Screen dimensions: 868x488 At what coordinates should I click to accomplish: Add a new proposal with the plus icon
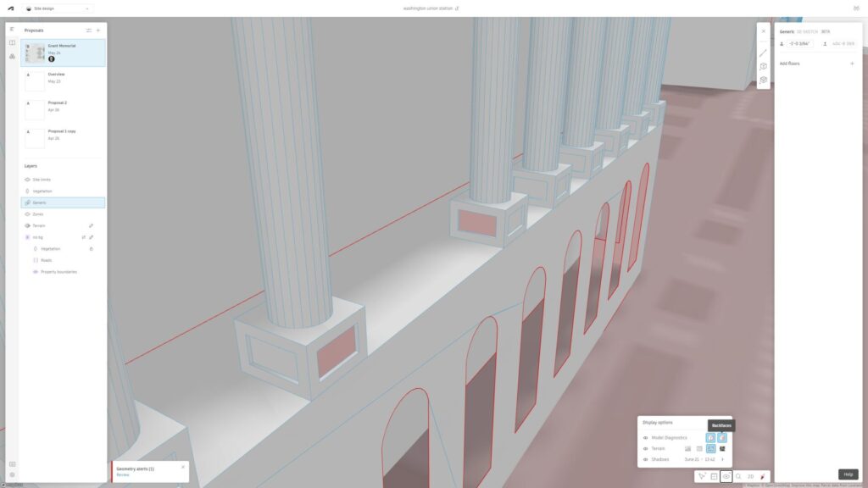point(98,30)
